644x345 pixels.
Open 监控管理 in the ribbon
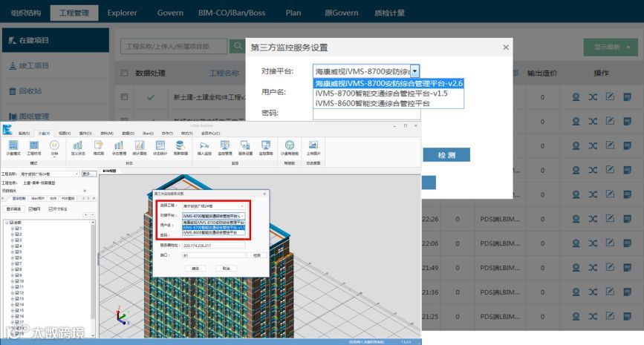tap(224, 148)
